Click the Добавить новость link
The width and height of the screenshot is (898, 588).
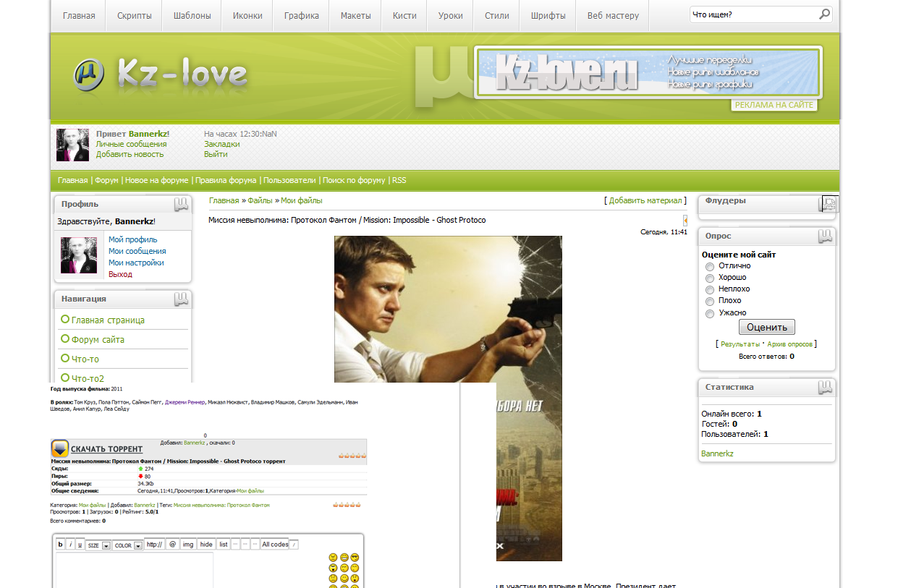point(130,154)
